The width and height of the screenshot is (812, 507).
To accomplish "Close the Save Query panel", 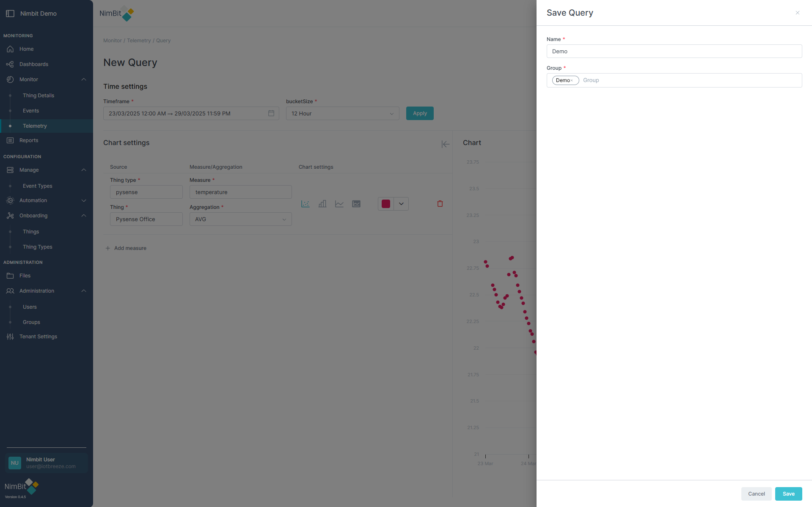I will point(797,13).
